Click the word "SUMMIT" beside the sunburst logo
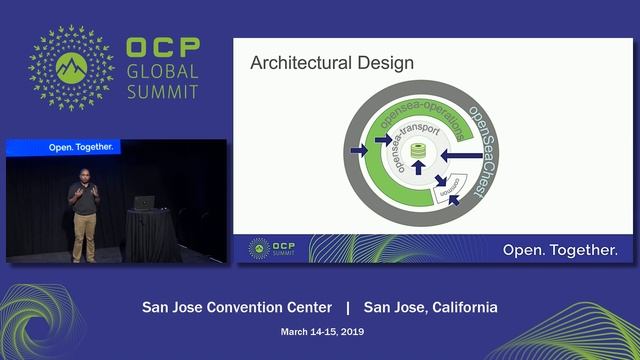This screenshot has width=640, height=360. (x=162, y=92)
